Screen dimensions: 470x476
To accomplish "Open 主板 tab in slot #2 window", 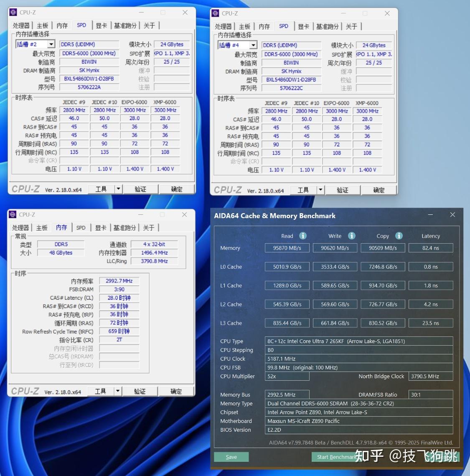I will coord(42,25).
